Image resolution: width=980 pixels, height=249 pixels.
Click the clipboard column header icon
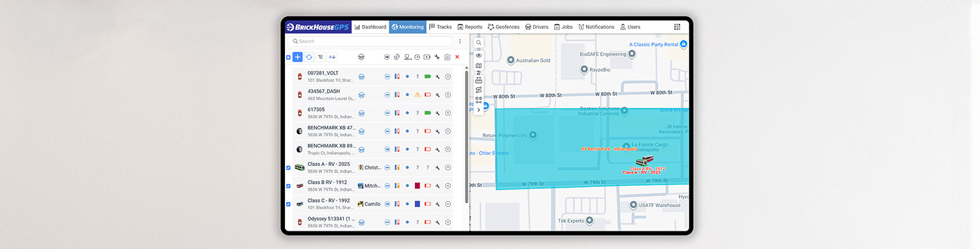pos(448,58)
